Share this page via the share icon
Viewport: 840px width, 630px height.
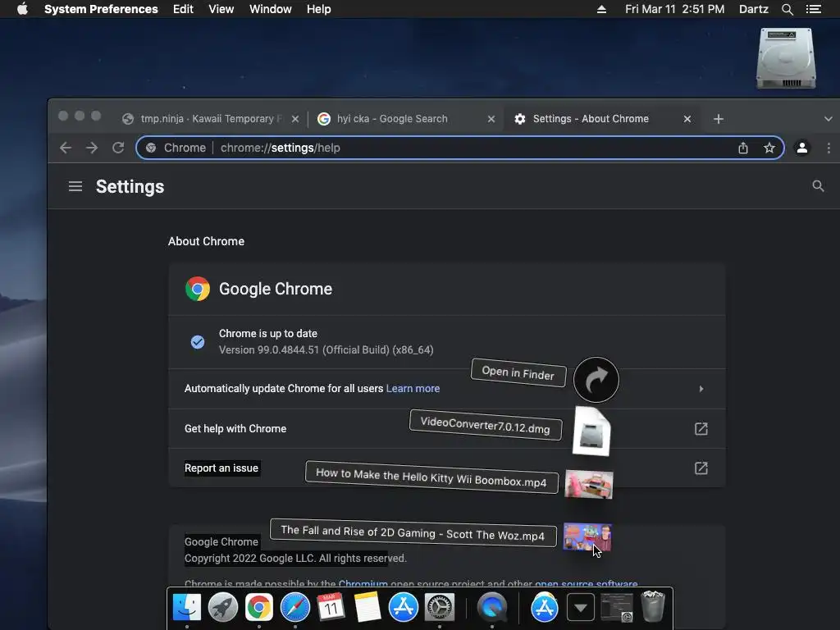click(x=743, y=148)
